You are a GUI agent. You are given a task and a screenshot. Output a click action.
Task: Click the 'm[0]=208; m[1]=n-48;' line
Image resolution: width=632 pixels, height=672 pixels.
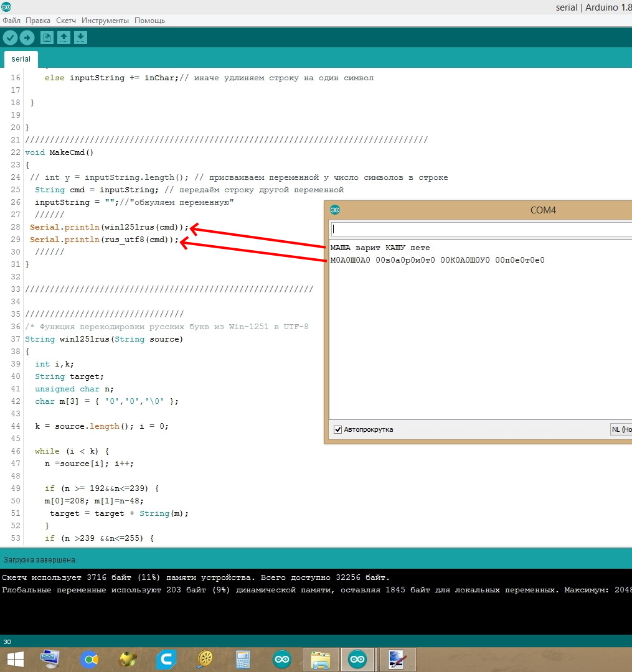tap(94, 501)
